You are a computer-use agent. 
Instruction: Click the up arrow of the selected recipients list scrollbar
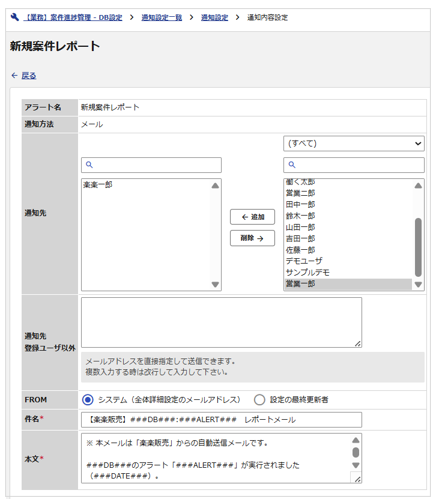click(215, 185)
